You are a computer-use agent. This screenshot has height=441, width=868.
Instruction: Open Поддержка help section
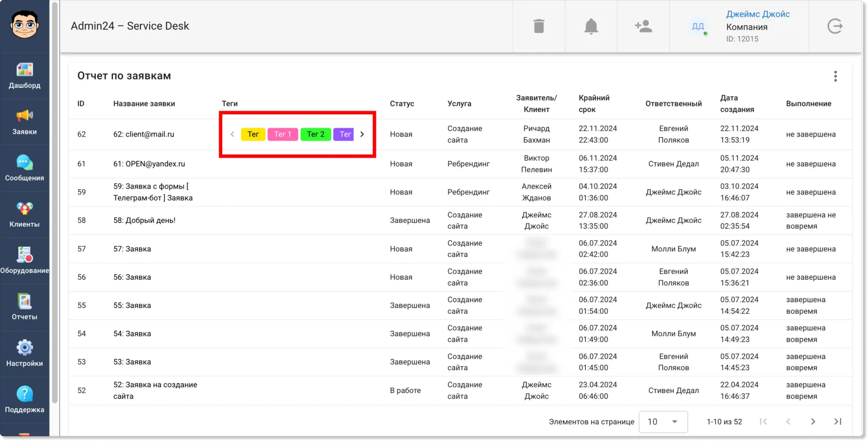pos(24,400)
